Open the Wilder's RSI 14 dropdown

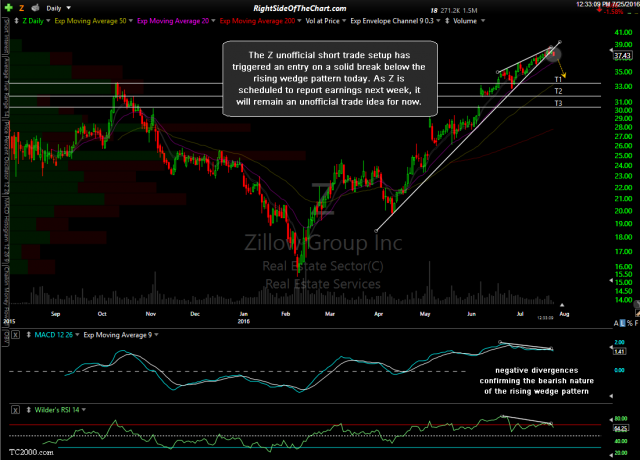tap(84, 410)
